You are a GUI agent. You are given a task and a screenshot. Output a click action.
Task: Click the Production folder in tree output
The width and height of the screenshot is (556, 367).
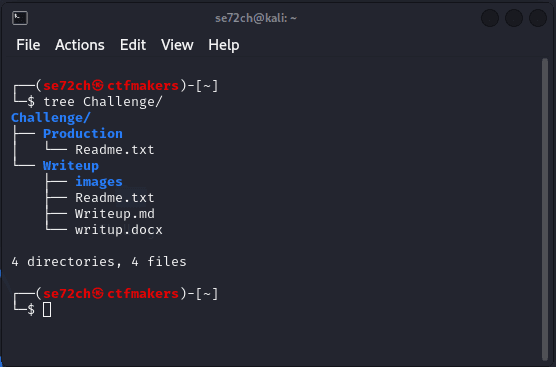[x=83, y=133]
